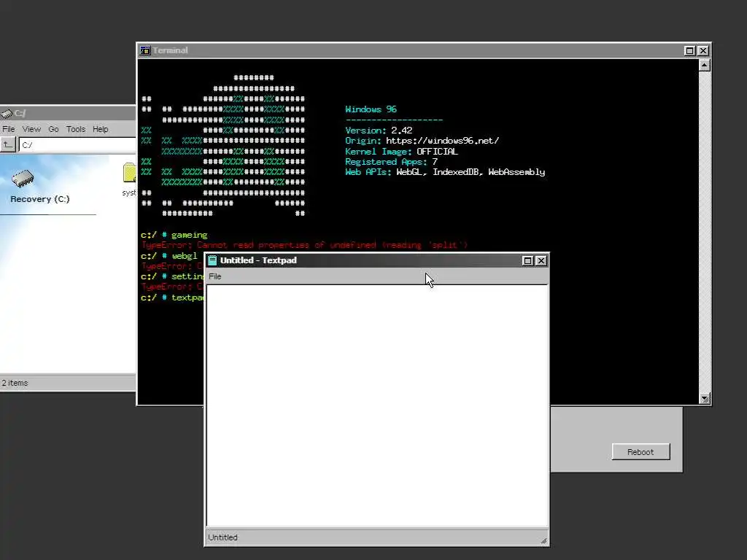The image size is (747, 560).
Task: Click the 'Untitled' status bar in Textpad
Action: coord(377,537)
